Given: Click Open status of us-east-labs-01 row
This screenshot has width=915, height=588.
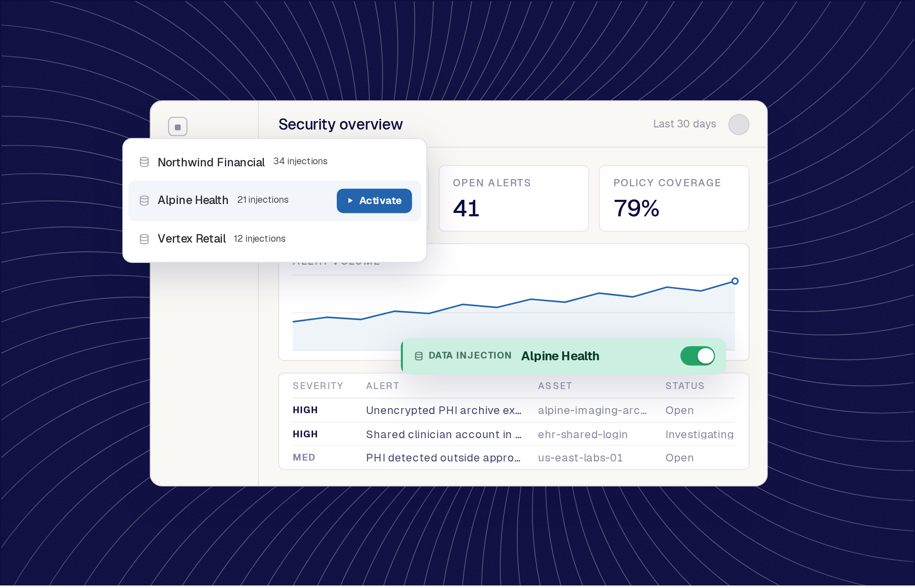Looking at the screenshot, I should 679,458.
